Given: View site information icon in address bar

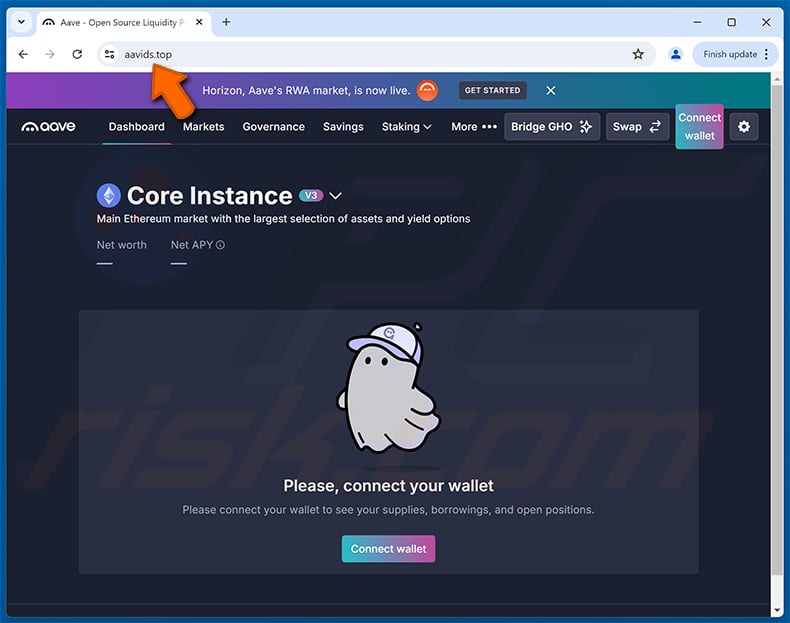Looking at the screenshot, I should click(x=110, y=54).
